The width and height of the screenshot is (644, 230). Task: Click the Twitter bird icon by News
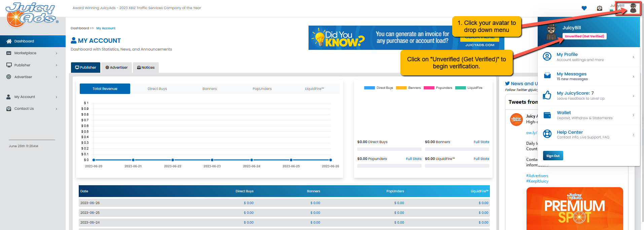(x=507, y=84)
